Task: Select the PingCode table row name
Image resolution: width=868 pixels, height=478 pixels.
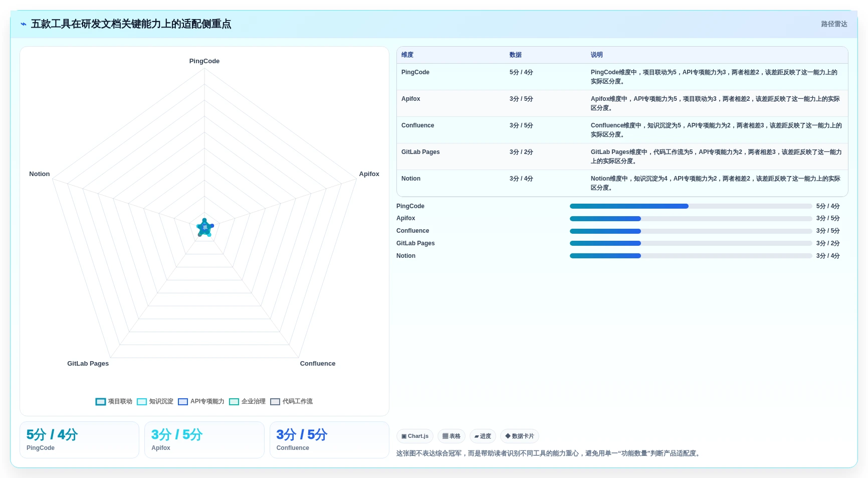Action: pos(415,72)
